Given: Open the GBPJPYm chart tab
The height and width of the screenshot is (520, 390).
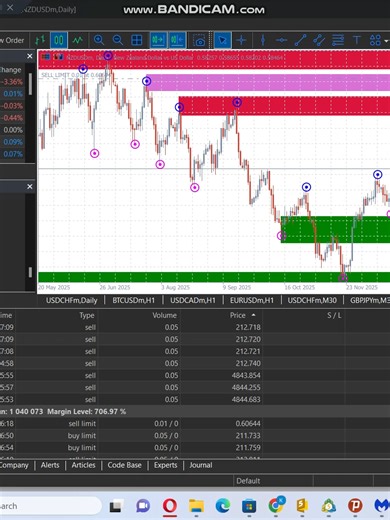Looking at the screenshot, I should (369, 300).
